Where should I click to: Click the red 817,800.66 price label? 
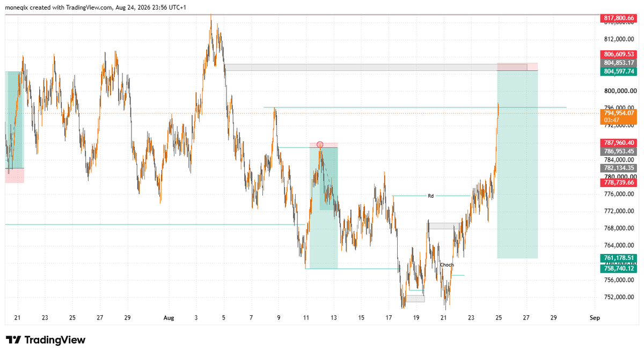(619, 18)
